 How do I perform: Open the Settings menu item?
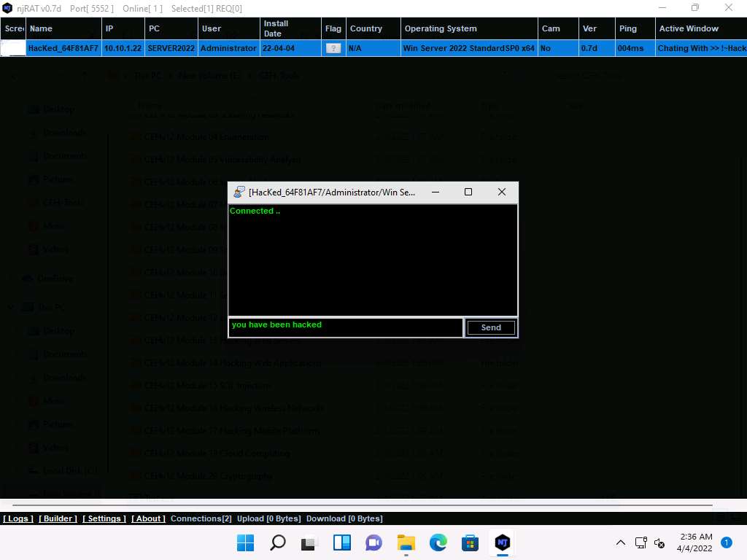[104, 518]
